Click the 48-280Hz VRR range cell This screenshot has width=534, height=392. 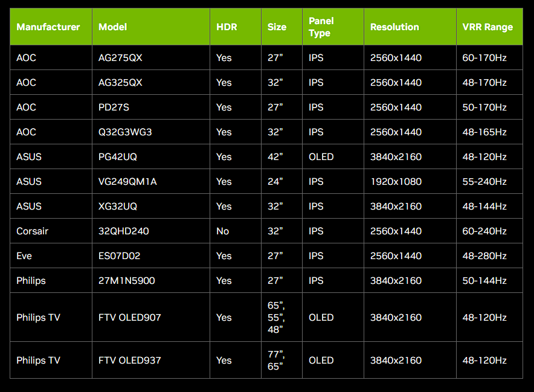pos(489,255)
